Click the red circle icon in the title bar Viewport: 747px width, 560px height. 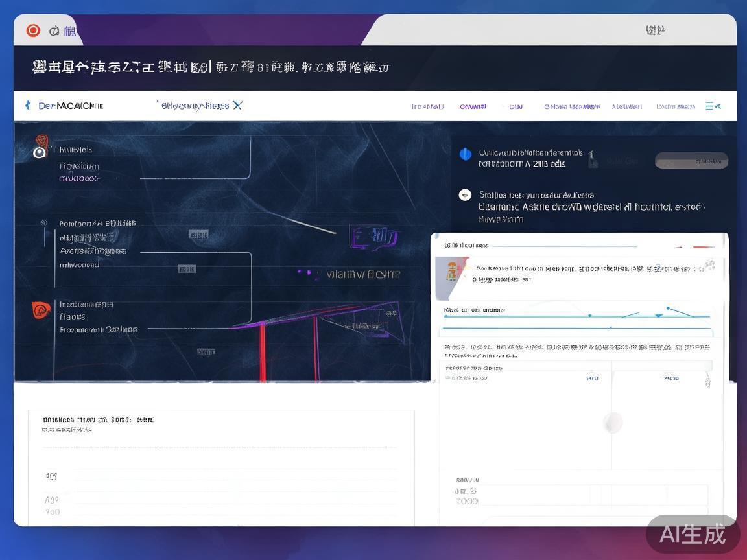pyautogui.click(x=33, y=30)
